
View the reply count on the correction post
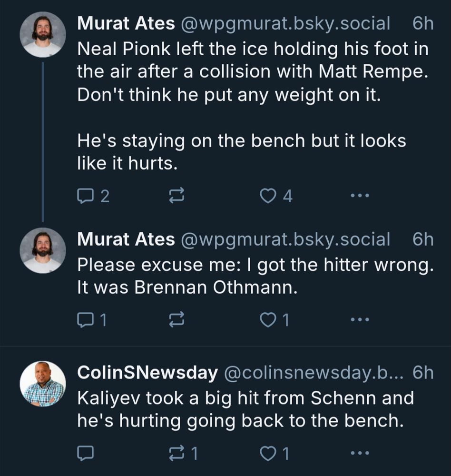tap(98, 319)
